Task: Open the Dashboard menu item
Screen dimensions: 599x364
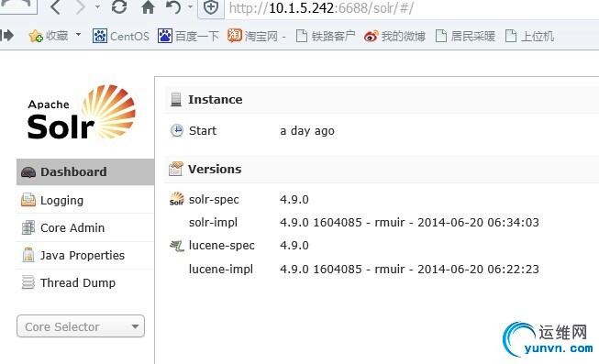Action: pos(85,171)
